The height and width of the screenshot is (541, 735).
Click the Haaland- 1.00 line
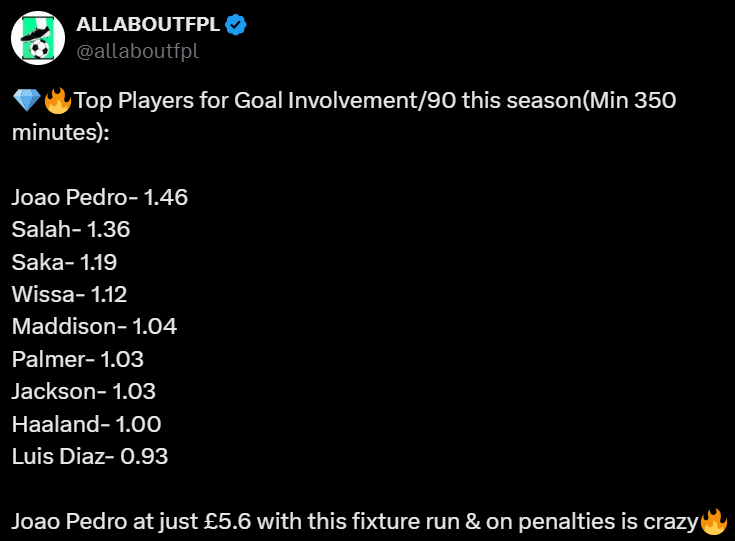point(87,424)
